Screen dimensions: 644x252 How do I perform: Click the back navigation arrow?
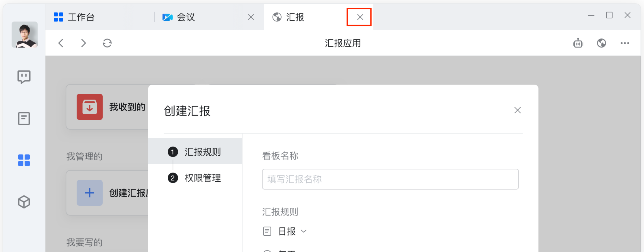coord(61,43)
